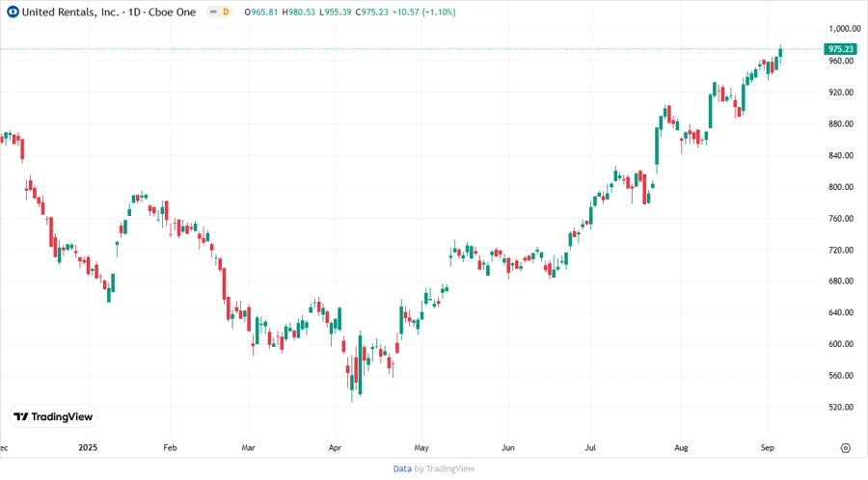Screen dimensions: 868x480
Task: Click the 800.00 price axis label
Action: click(841, 187)
